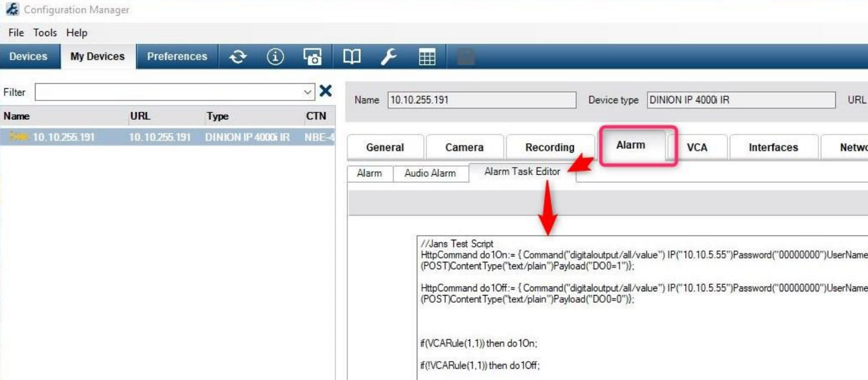Click the 'HttpCommand do1On:=' script line
The height and width of the screenshot is (380, 868).
[644, 255]
